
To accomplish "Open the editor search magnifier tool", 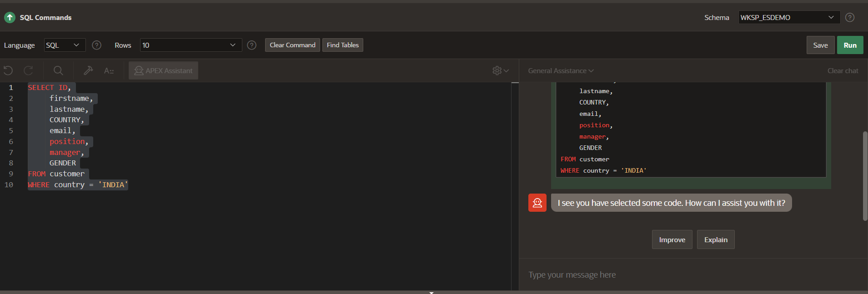I will [58, 70].
